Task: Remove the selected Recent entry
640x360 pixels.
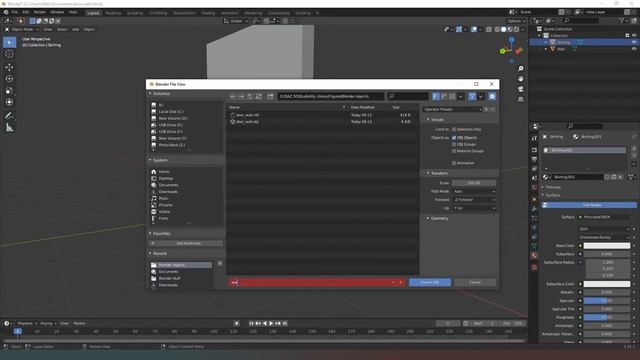Action: [220, 264]
